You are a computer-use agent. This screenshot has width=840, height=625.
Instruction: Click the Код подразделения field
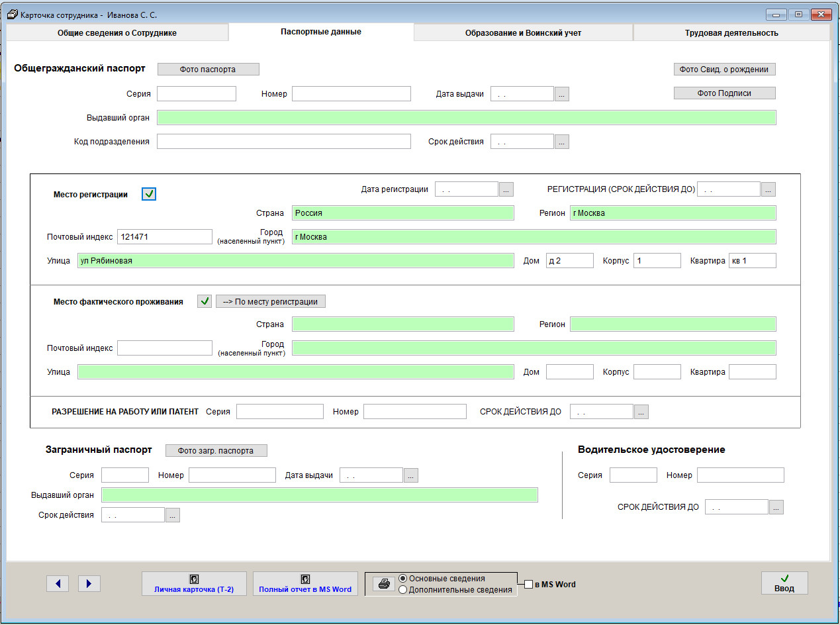point(284,141)
